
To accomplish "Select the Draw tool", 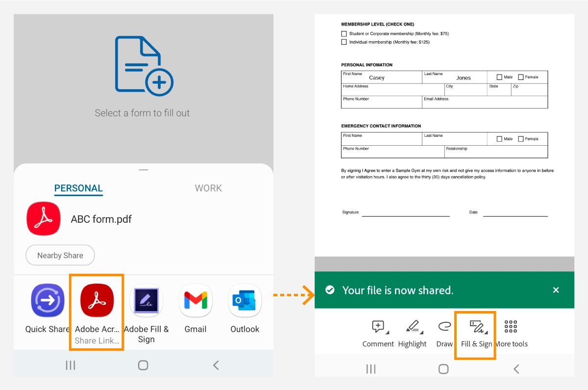I will point(443,326).
